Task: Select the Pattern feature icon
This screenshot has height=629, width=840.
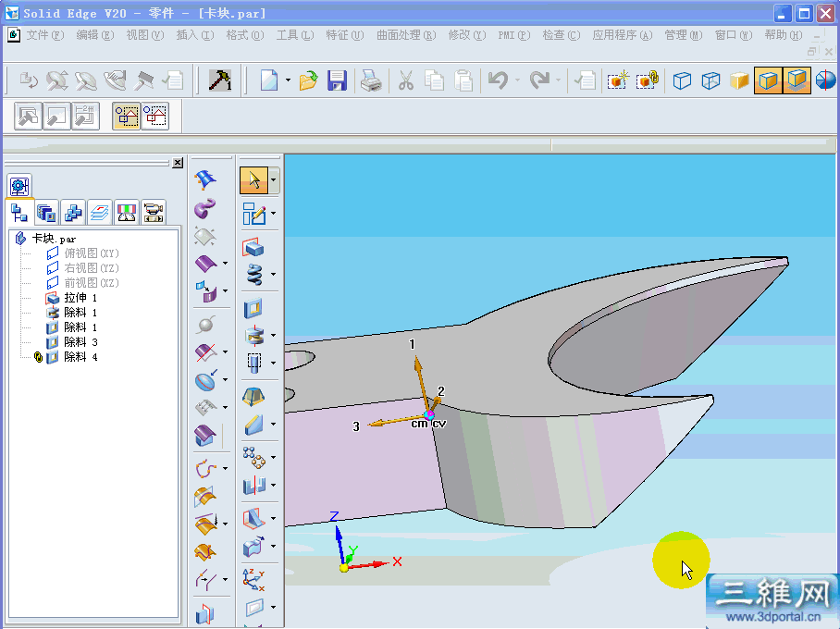Action: pos(253,458)
